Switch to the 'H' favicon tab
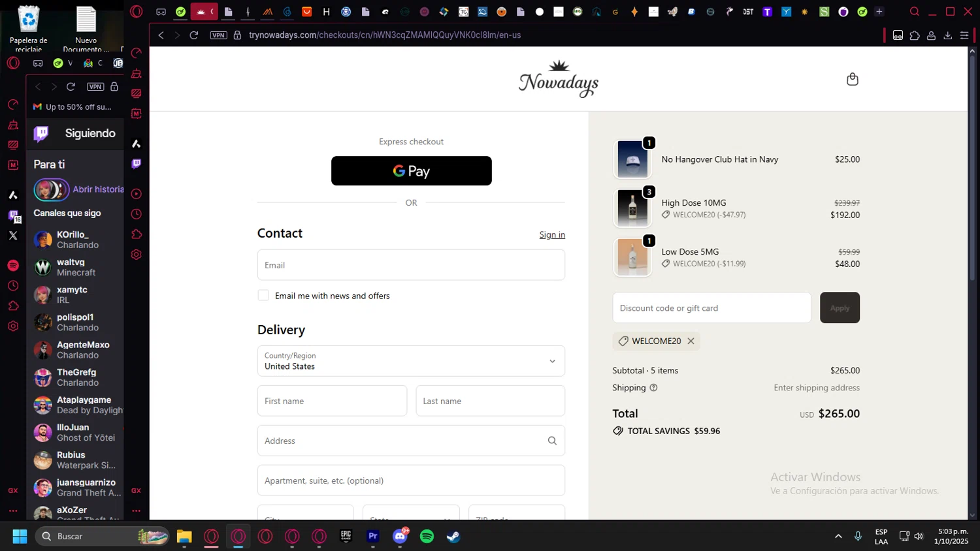Viewport: 980px width, 551px height. (326, 12)
